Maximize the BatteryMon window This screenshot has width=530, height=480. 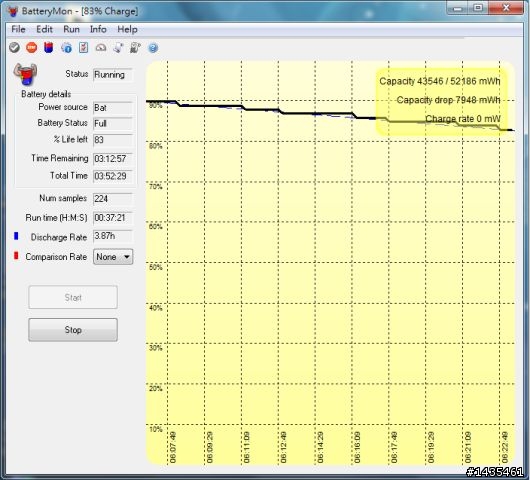pyautogui.click(x=478, y=8)
